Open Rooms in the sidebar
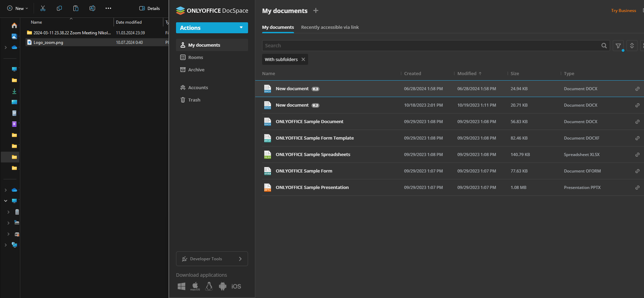The width and height of the screenshot is (644, 298). (212, 57)
